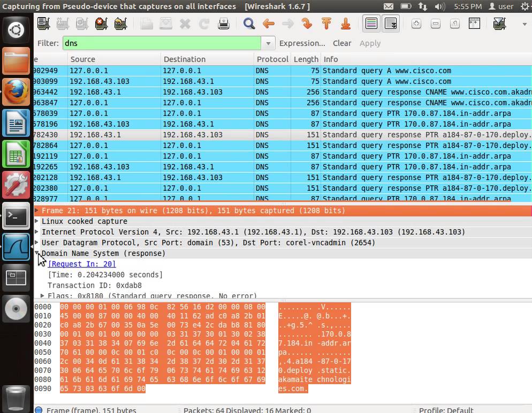Select the 902949 query A www.cisco.com row

(283, 71)
